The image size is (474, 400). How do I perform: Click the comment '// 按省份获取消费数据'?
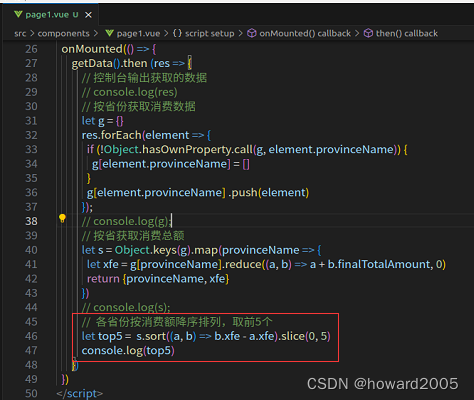139,106
